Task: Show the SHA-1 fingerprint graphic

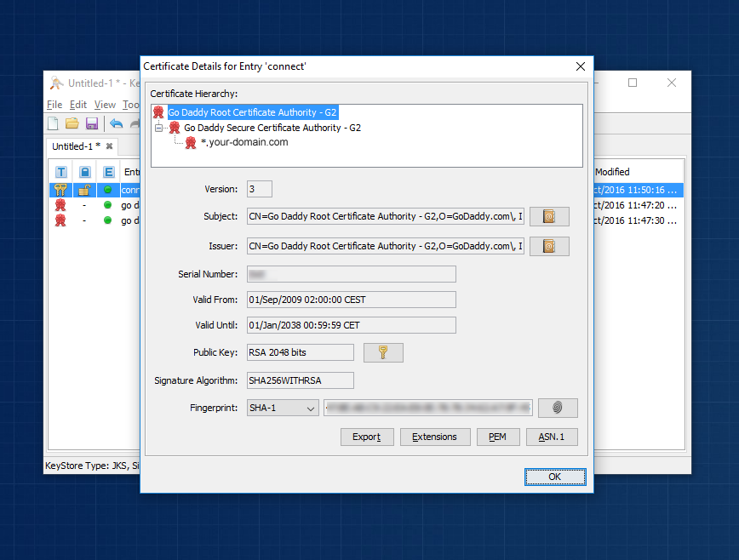Action: click(x=558, y=408)
